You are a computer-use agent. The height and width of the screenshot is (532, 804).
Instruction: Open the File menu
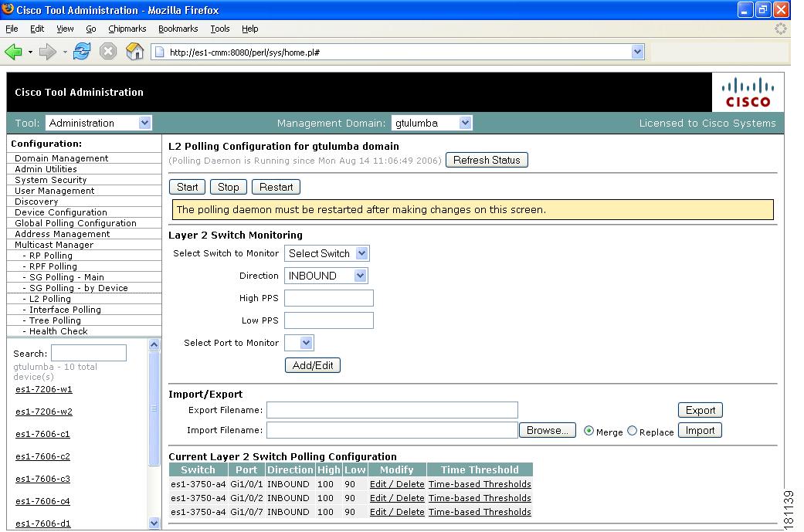[x=12, y=29]
